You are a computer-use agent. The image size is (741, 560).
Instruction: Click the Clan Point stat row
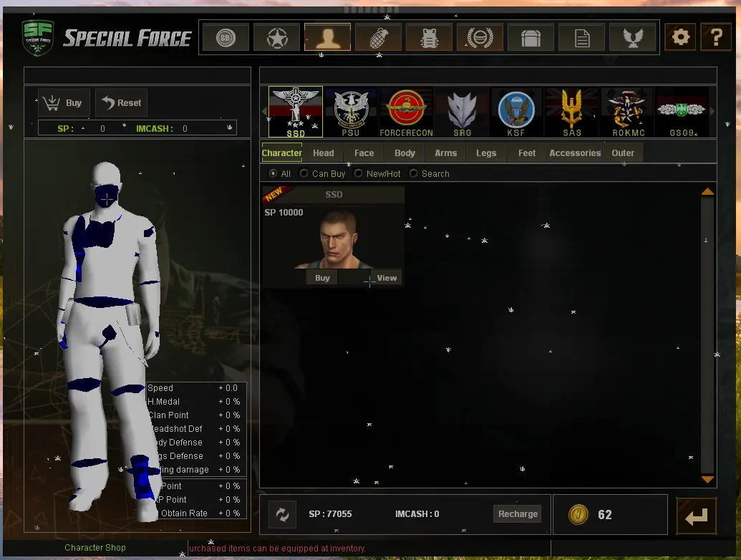coord(195,415)
